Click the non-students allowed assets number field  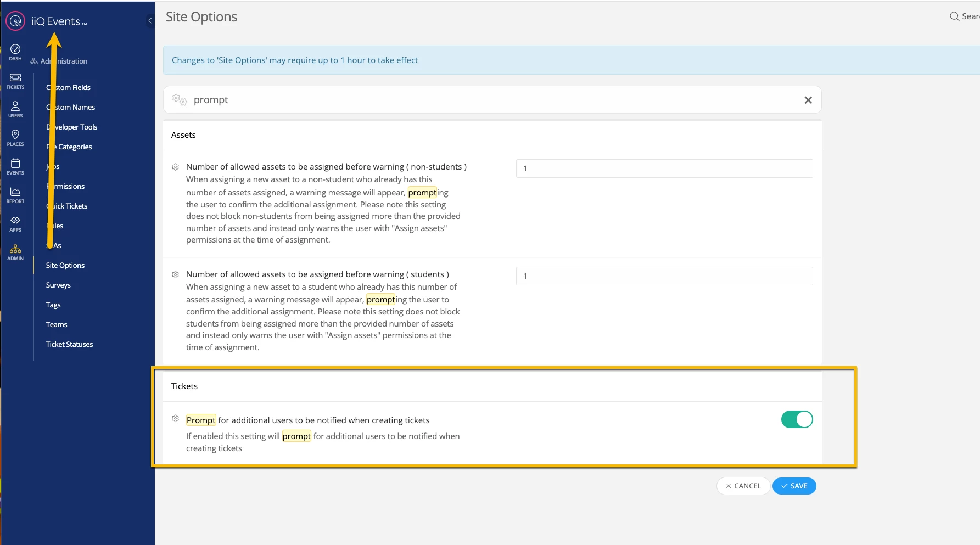click(664, 168)
